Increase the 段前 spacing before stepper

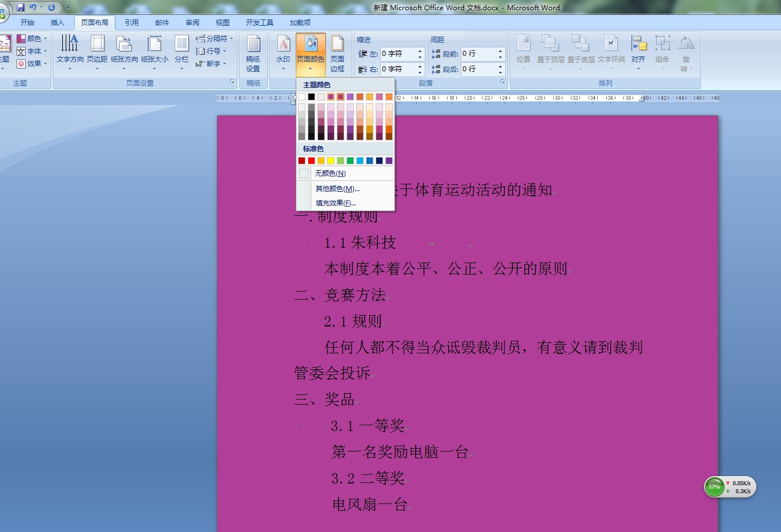coord(501,51)
